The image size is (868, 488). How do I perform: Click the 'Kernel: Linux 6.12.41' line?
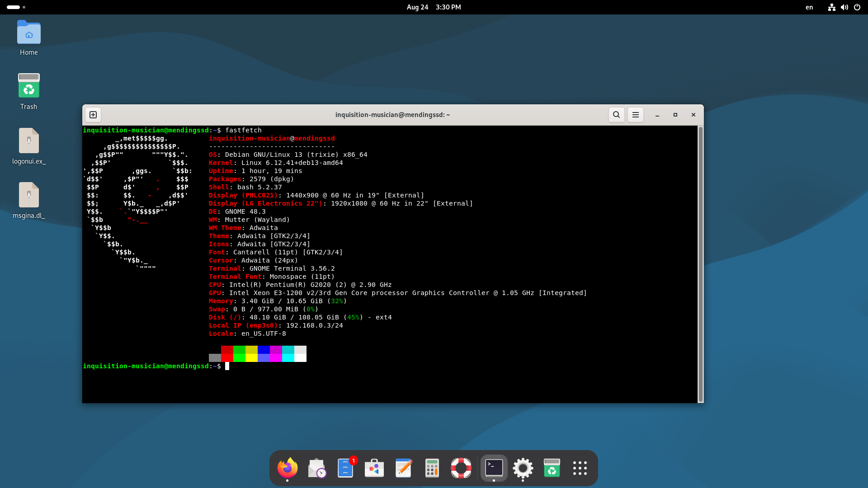pos(276,163)
